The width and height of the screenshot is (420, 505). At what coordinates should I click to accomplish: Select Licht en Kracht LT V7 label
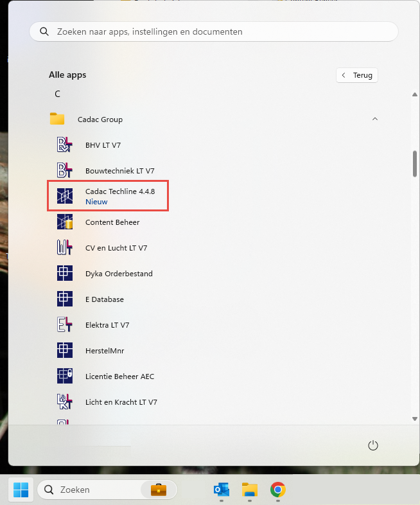pos(121,402)
